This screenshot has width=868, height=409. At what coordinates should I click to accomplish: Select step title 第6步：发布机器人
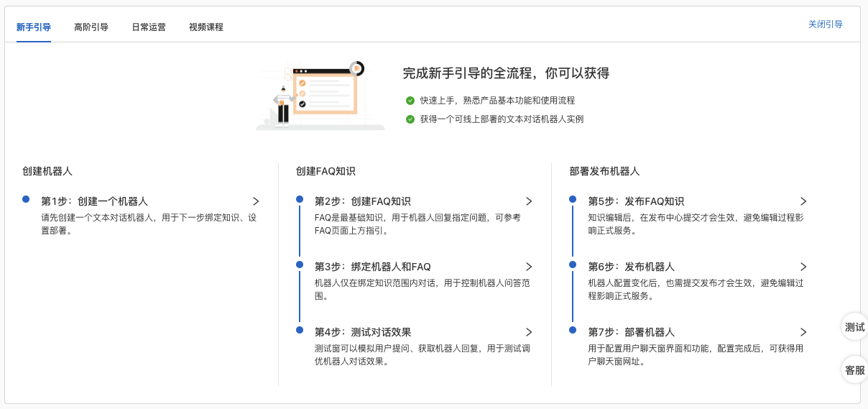click(632, 267)
